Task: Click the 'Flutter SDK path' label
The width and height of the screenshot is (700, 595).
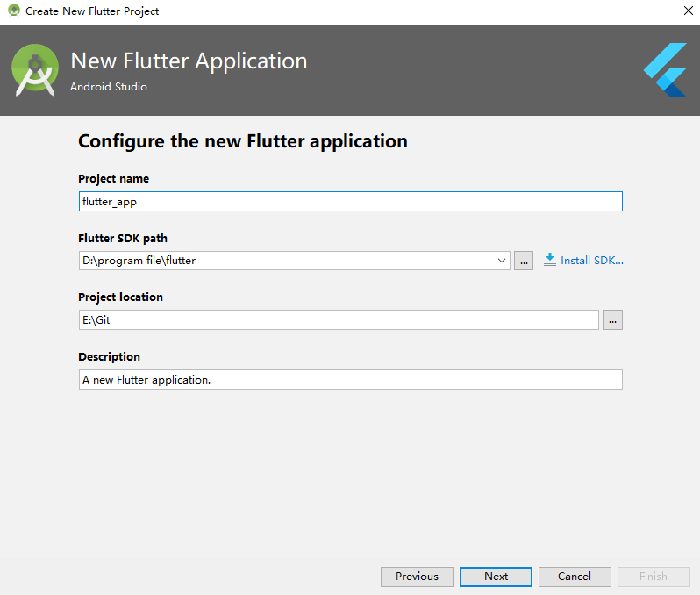Action: click(123, 239)
